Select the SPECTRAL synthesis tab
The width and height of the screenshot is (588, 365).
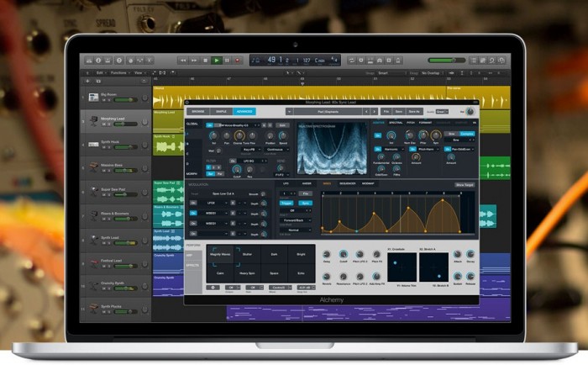click(396, 123)
